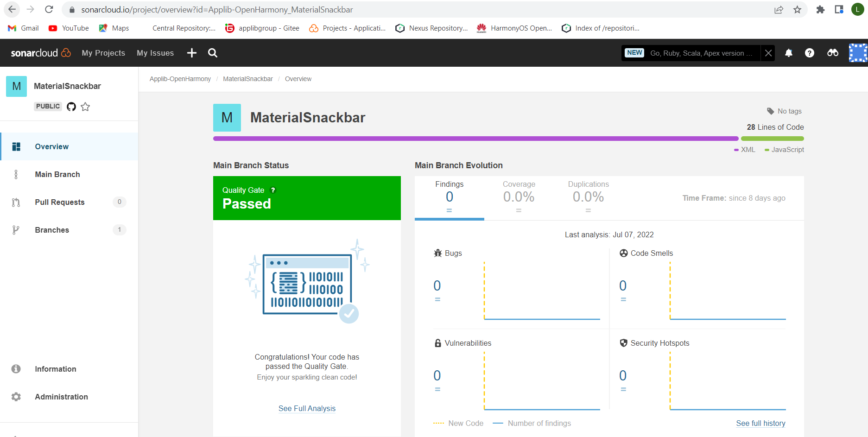868x437 pixels.
Task: Click the purple XML language bar
Action: click(475, 139)
